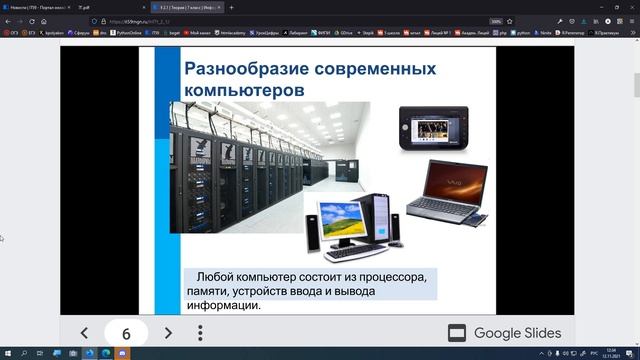Reset the 300% zoom indicator
The width and height of the screenshot is (640, 360).
[496, 21]
